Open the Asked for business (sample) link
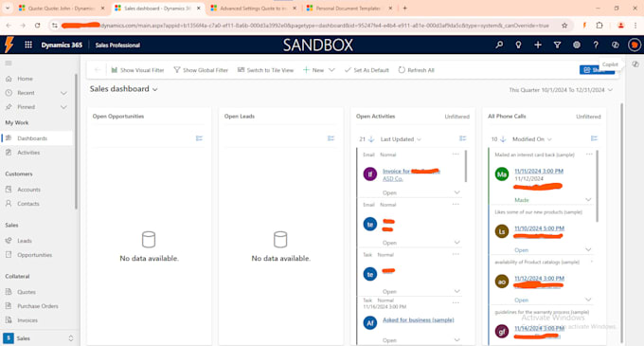 coord(418,319)
